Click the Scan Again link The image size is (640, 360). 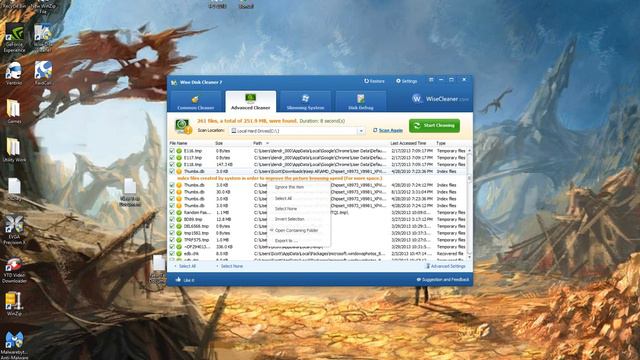[391, 130]
